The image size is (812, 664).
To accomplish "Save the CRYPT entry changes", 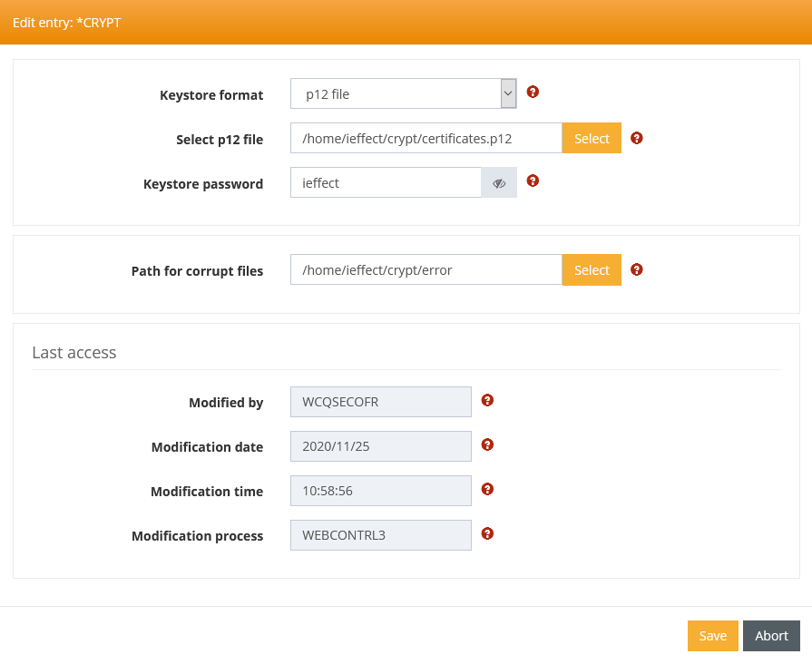I will (712, 636).
